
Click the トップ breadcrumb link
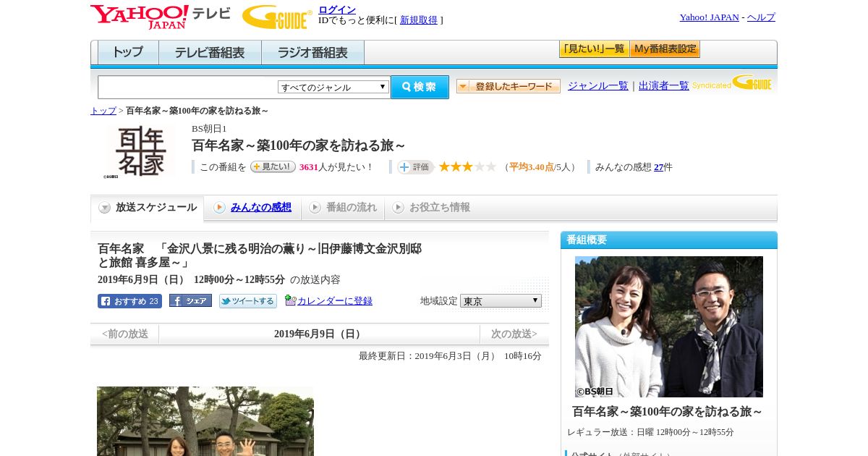[103, 111]
